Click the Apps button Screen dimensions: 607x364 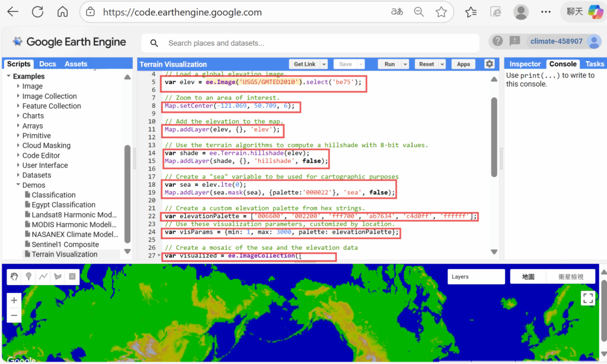click(464, 64)
